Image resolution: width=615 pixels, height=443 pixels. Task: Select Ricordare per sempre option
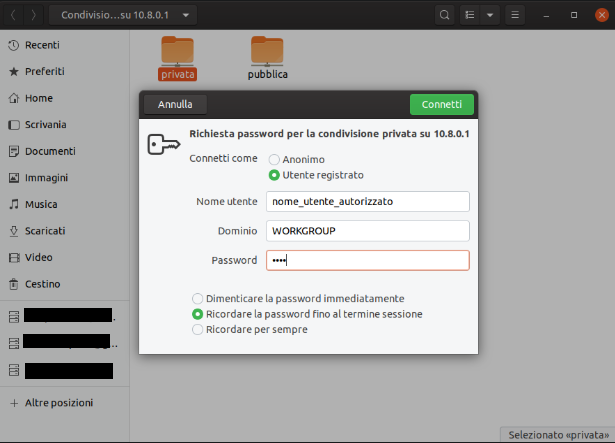pos(197,329)
